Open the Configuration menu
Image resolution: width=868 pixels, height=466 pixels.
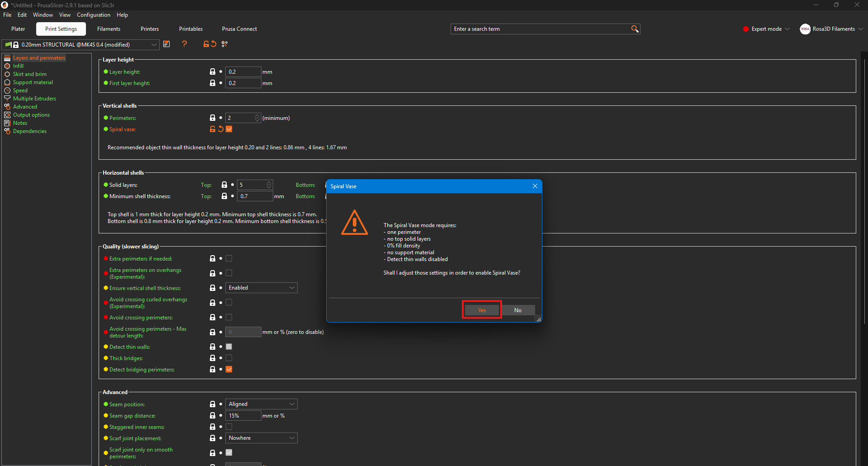point(94,15)
